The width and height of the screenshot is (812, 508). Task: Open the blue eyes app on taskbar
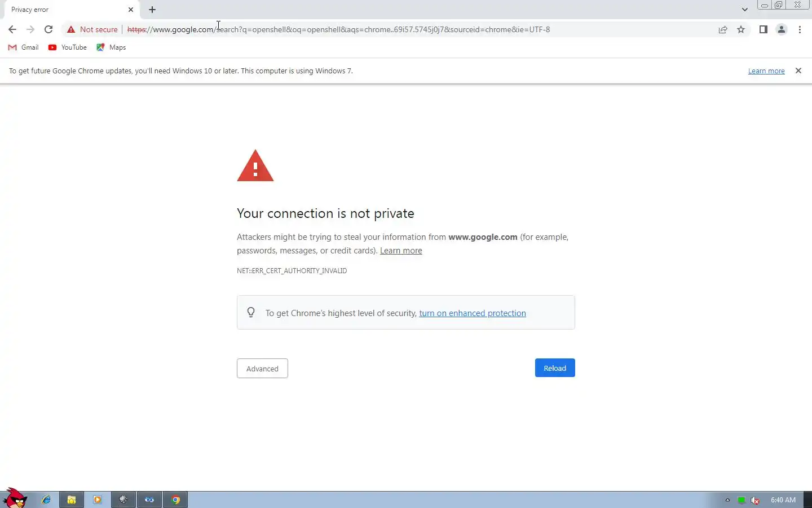click(x=149, y=500)
